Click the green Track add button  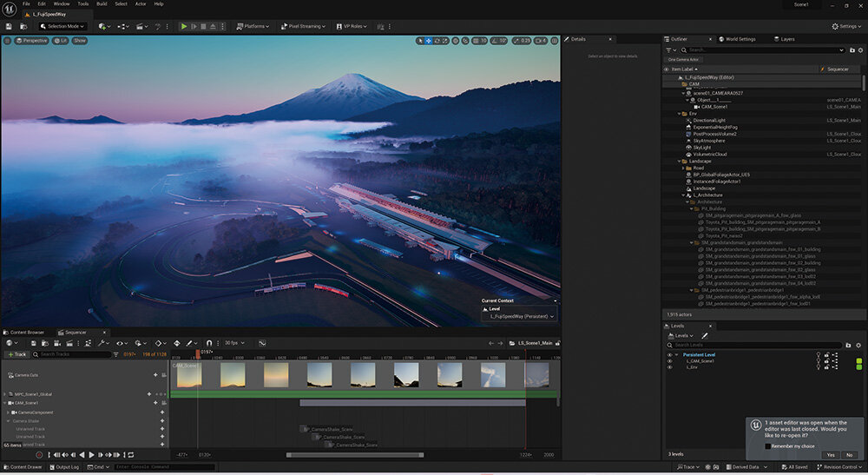tap(16, 354)
